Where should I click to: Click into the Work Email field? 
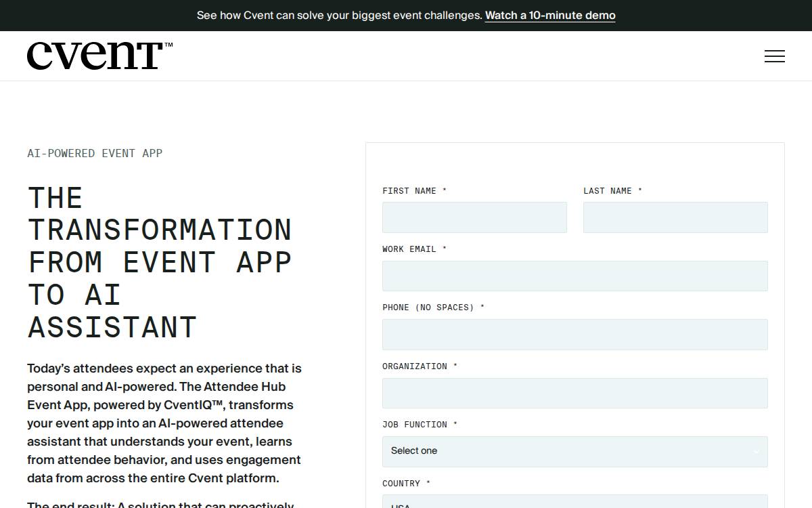pos(575,276)
